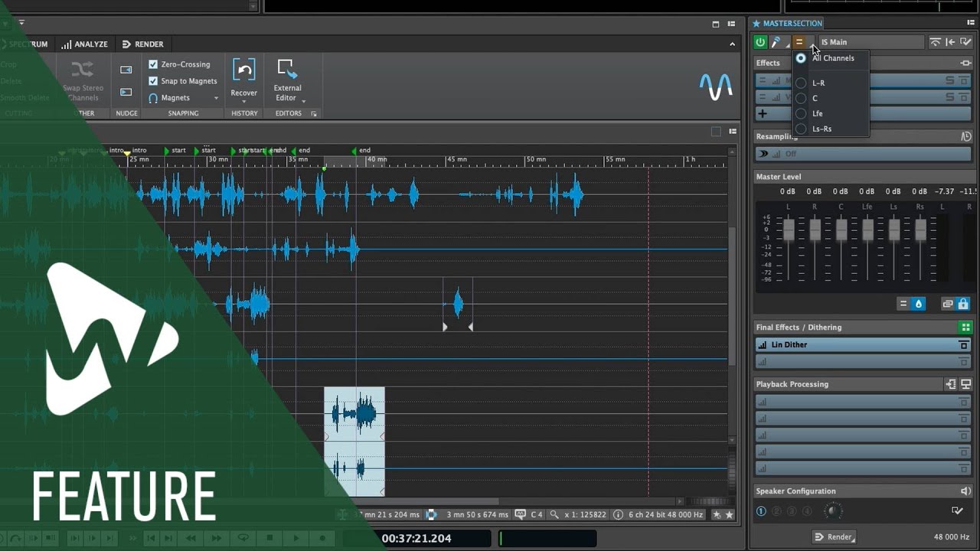Click the Effects pane fold icon
980x551 pixels.
(x=965, y=63)
